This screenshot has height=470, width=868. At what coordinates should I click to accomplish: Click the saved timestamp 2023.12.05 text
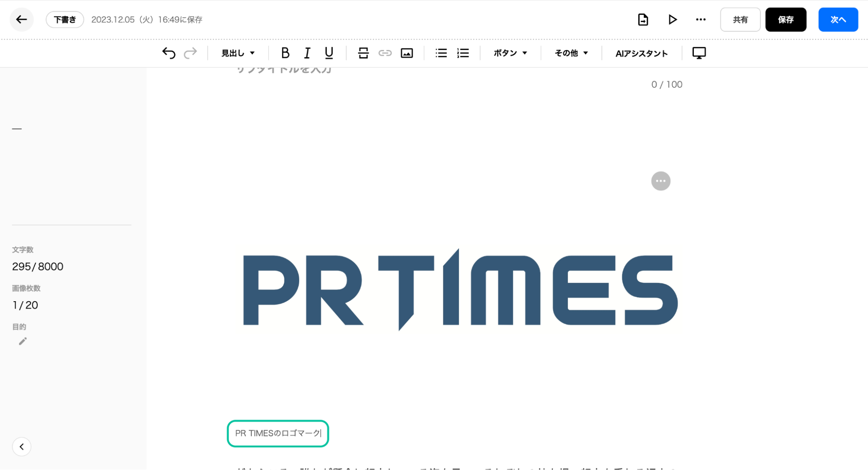click(147, 20)
